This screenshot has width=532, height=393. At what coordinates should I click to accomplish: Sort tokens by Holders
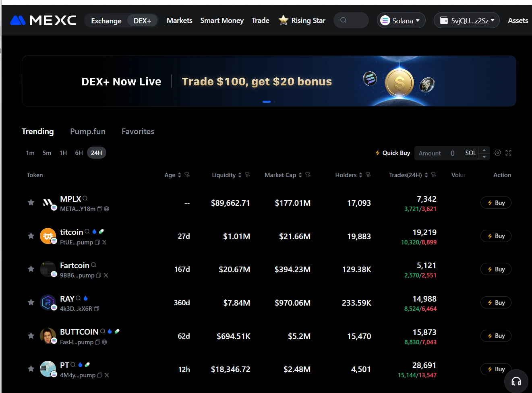[x=360, y=175]
